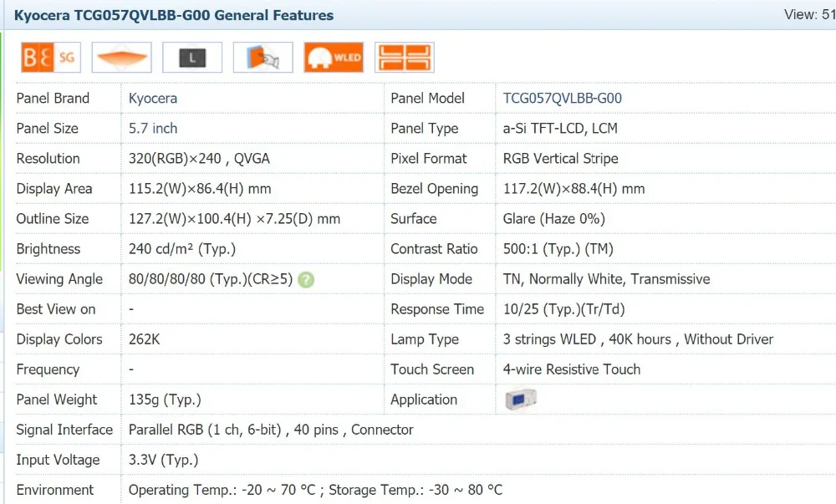The height and width of the screenshot is (504, 836).
Task: Click the 'TN, Normally White, Transmissive' display mode value
Action: click(x=607, y=279)
